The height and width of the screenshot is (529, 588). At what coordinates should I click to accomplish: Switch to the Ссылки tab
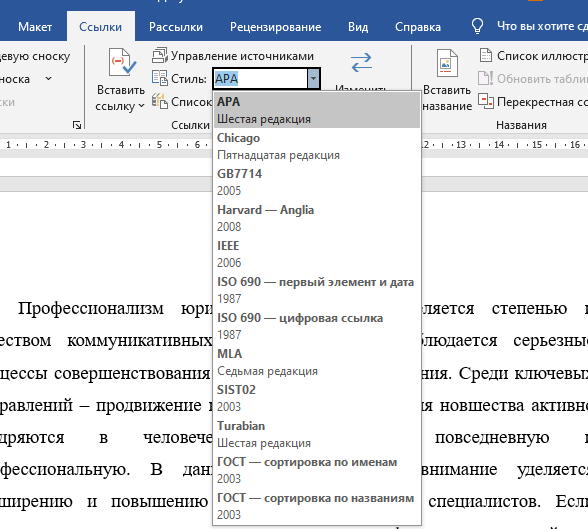pos(100,27)
